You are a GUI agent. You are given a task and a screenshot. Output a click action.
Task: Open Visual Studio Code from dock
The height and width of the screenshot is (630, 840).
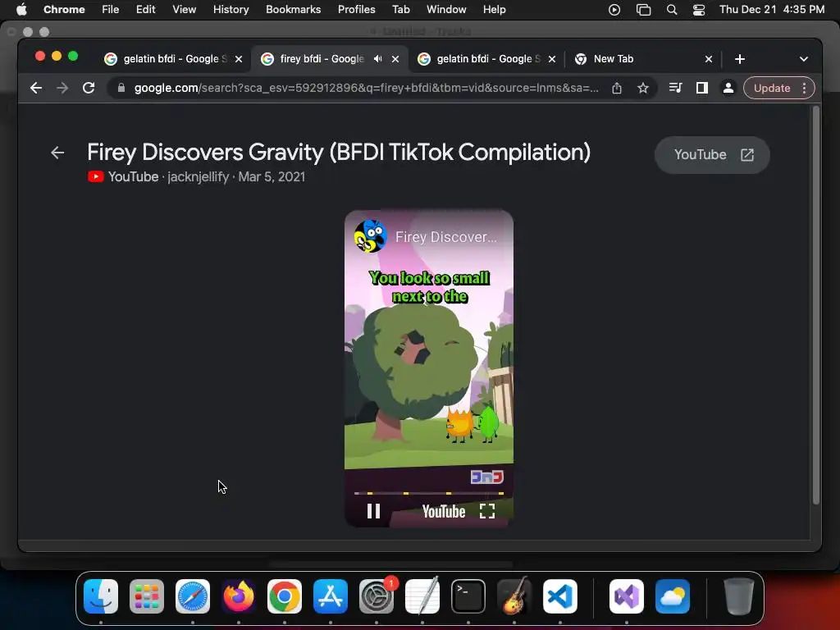click(559, 596)
